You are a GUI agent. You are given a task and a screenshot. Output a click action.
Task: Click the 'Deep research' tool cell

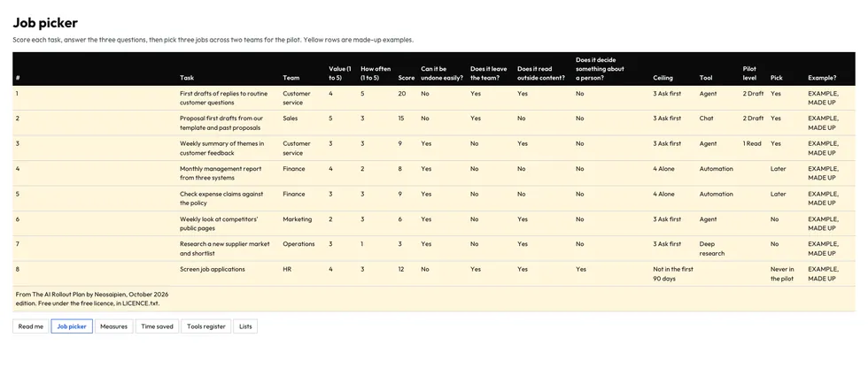[712, 249]
